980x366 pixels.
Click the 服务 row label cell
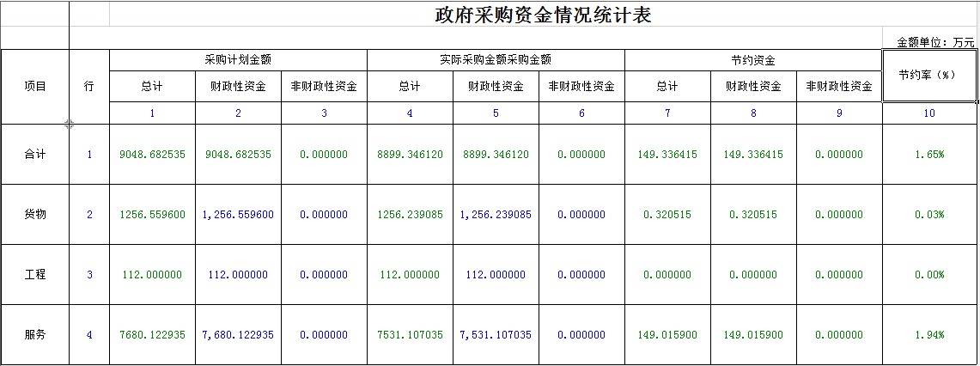[x=35, y=335]
